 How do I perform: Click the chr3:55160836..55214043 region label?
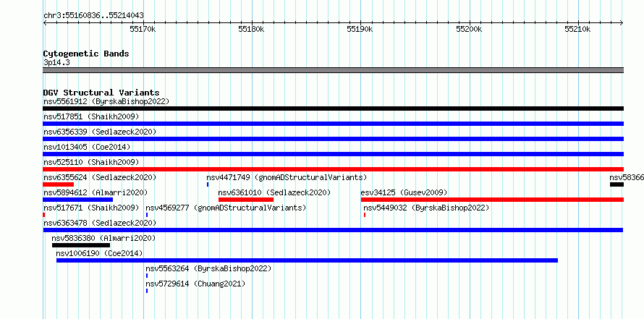(x=93, y=16)
